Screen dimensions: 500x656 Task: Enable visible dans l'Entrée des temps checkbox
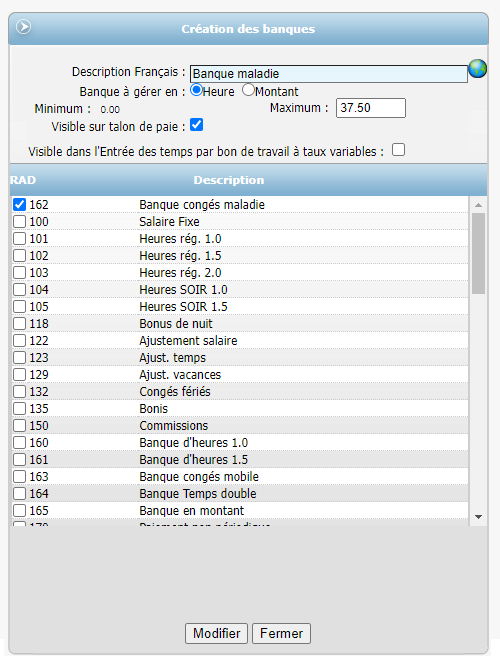[398, 150]
